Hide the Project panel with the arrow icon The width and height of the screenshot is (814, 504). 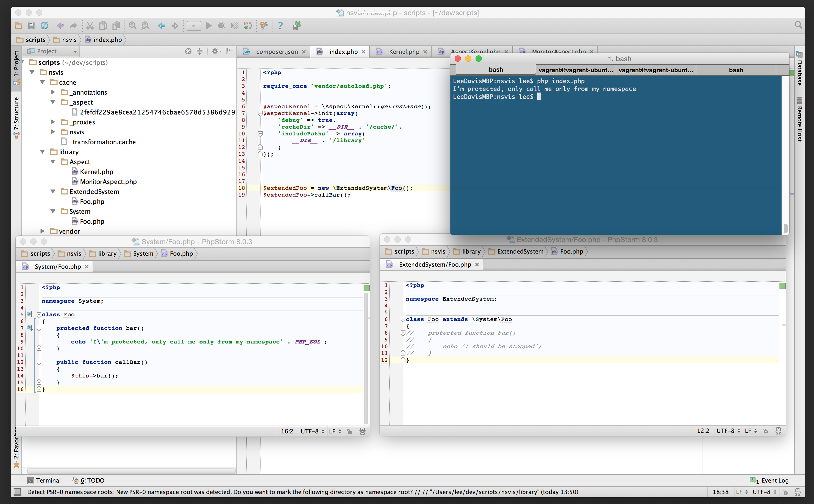point(229,51)
